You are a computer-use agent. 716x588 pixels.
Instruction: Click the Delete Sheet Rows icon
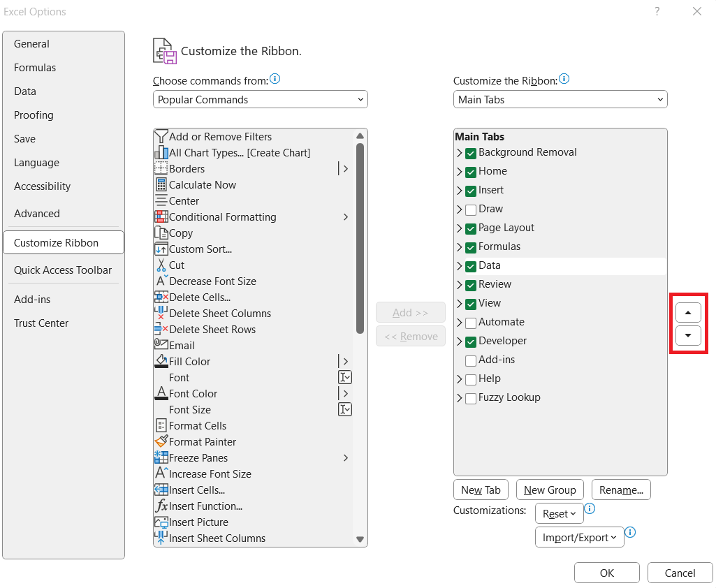coord(161,329)
